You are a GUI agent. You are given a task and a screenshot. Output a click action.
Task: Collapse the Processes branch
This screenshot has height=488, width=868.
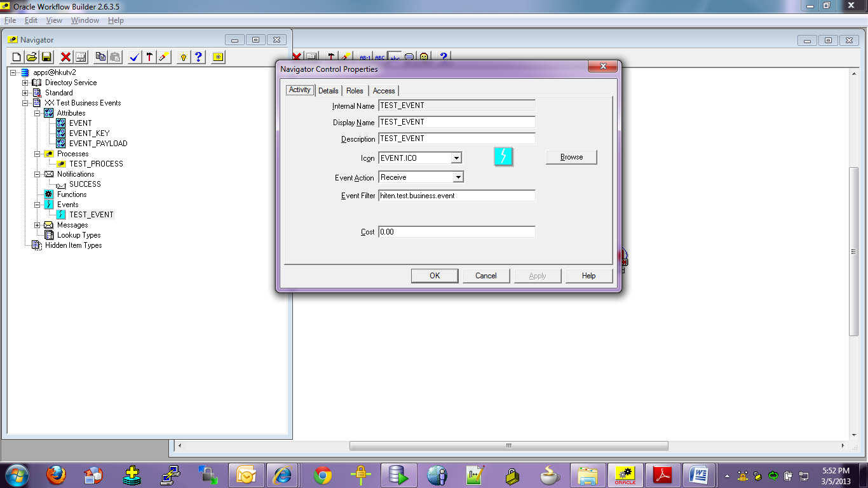(x=37, y=154)
